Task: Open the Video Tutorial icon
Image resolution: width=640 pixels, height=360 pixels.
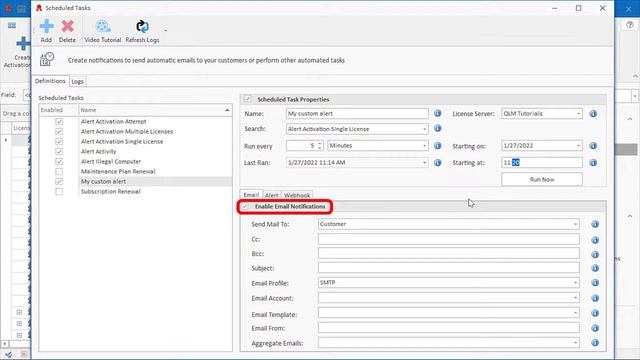Action: coord(102,27)
